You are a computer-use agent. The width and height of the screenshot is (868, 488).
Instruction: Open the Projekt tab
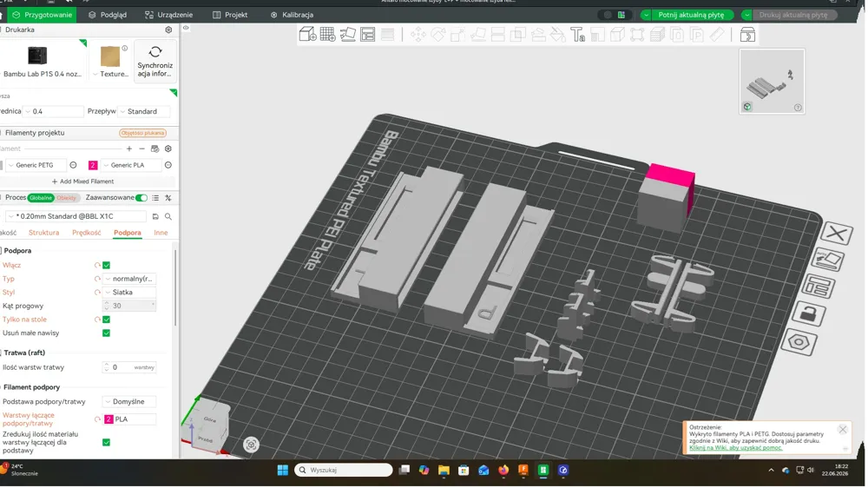click(230, 15)
